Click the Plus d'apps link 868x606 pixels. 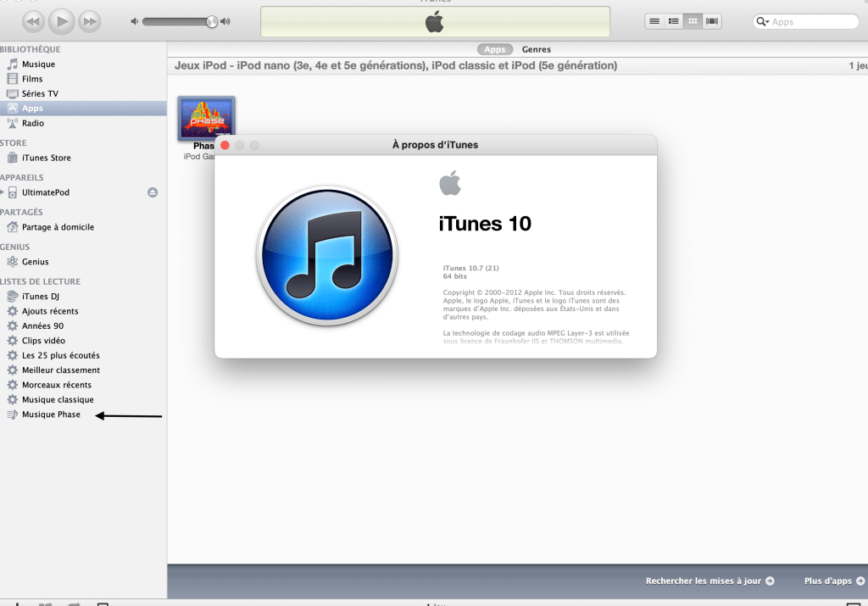click(833, 581)
